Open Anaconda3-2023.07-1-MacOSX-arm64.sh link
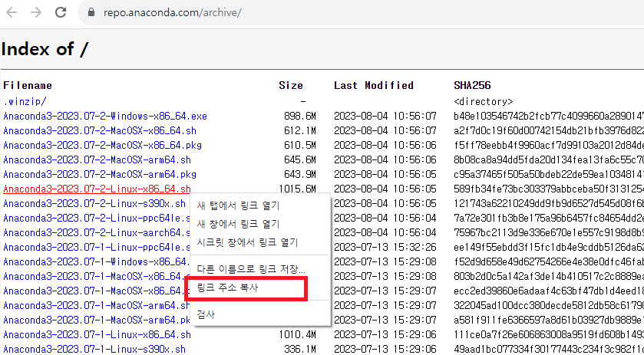 pyautogui.click(x=97, y=305)
